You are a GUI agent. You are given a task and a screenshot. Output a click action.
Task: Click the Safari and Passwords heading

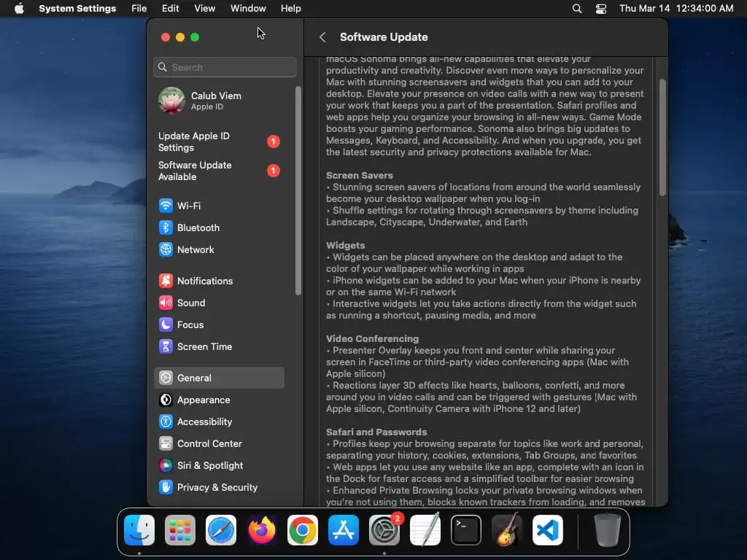click(x=376, y=432)
